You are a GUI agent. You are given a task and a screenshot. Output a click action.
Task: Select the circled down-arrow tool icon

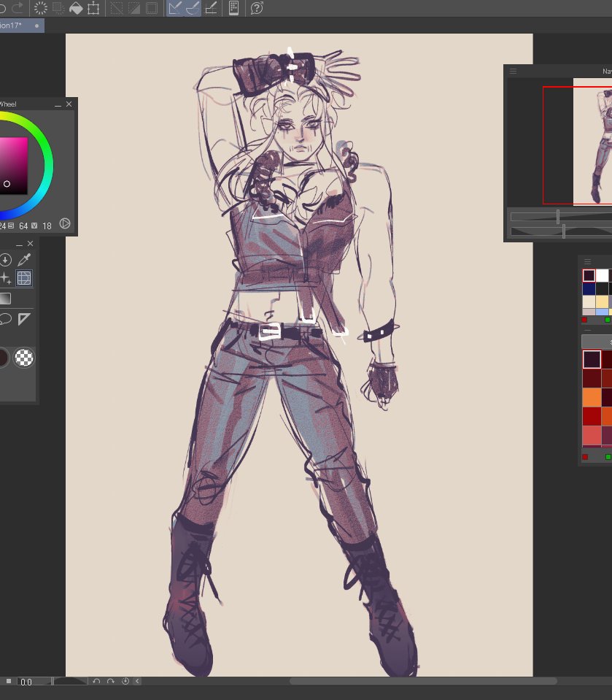tap(5, 259)
